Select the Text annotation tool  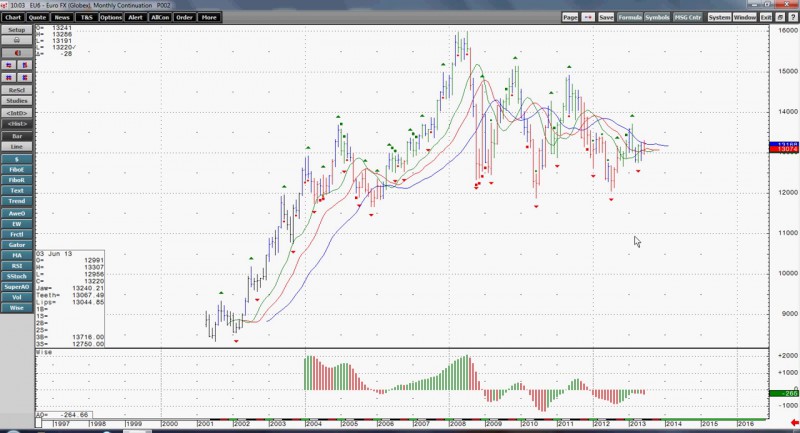(x=17, y=191)
